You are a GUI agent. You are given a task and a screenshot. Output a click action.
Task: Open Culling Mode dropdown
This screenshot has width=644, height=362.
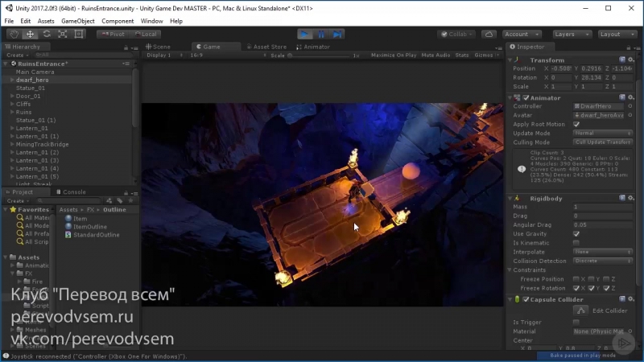pyautogui.click(x=602, y=142)
